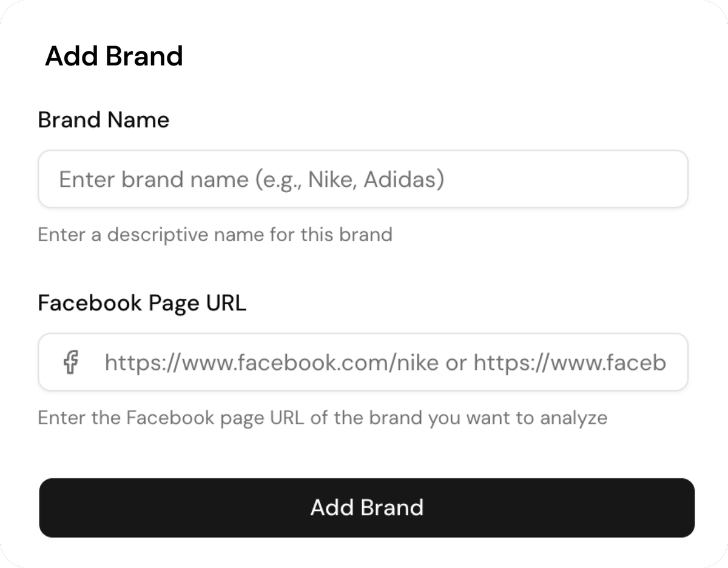Click the title text atop the dialog

[x=114, y=56]
